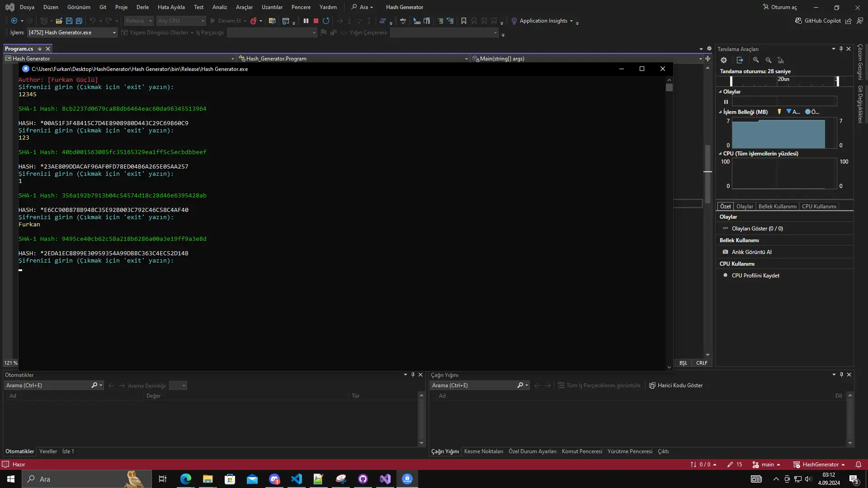Collapse the İşlem Belleği (MB) graph section
This screenshot has height=488, width=868.
point(720,112)
